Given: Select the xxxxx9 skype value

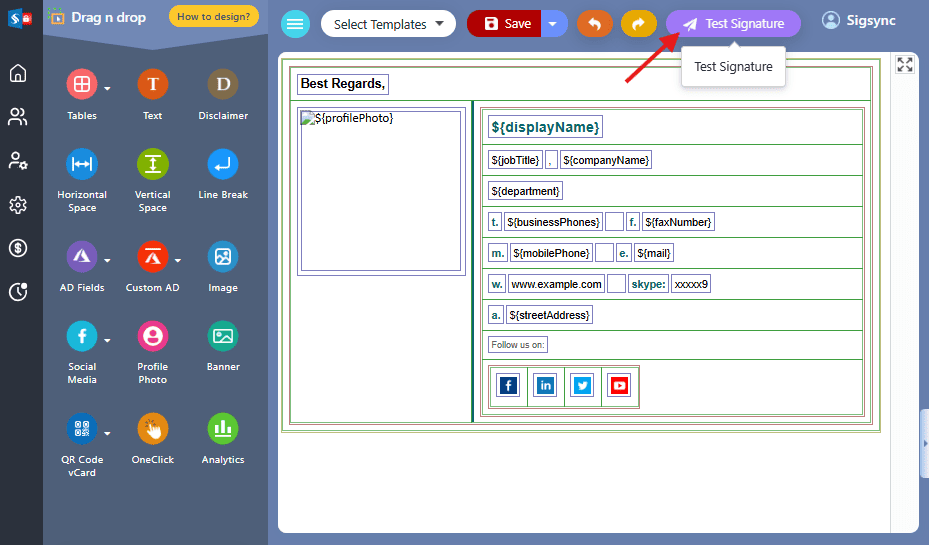Looking at the screenshot, I should coord(691,284).
